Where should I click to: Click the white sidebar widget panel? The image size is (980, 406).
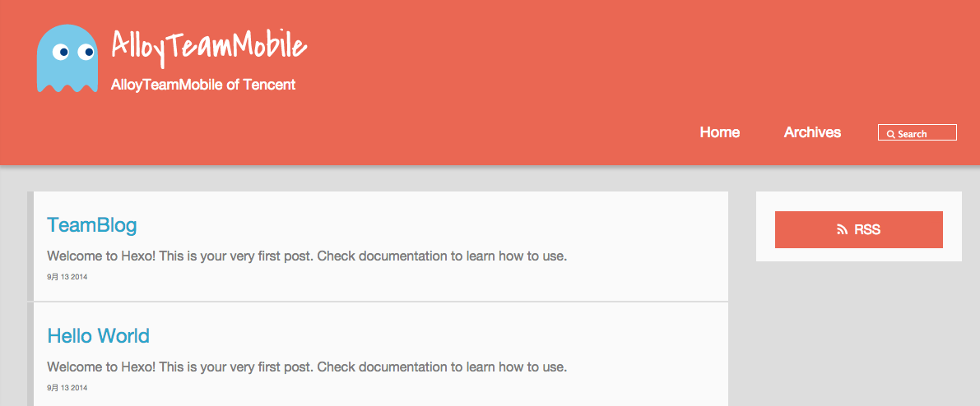coord(859,226)
